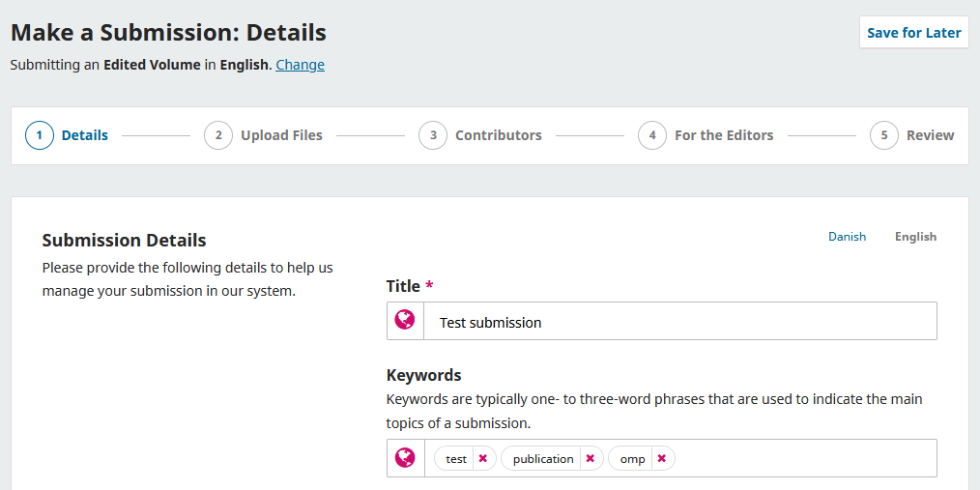Click the "Make a Submission: Details" heading
Screen dimensions: 980x490
click(x=168, y=33)
